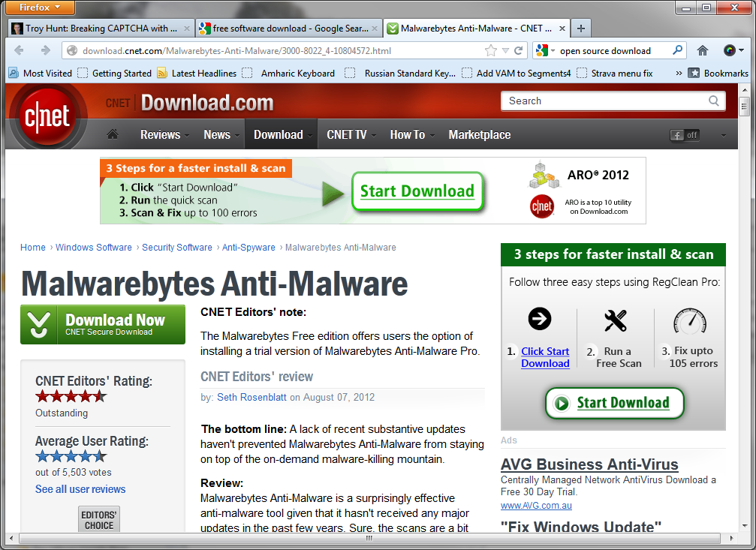Open dropdown arrow beside Facebook toggle
This screenshot has height=550, width=756.
pyautogui.click(x=723, y=136)
